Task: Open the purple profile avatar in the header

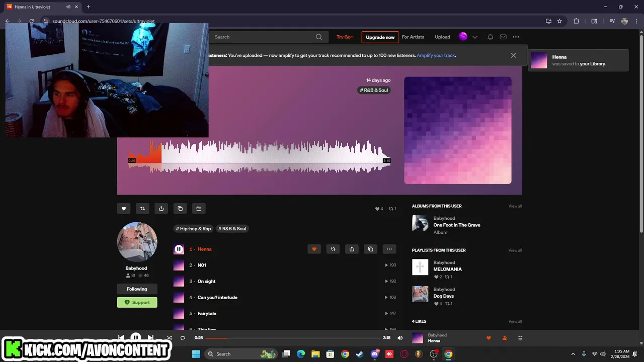Action: (x=463, y=37)
